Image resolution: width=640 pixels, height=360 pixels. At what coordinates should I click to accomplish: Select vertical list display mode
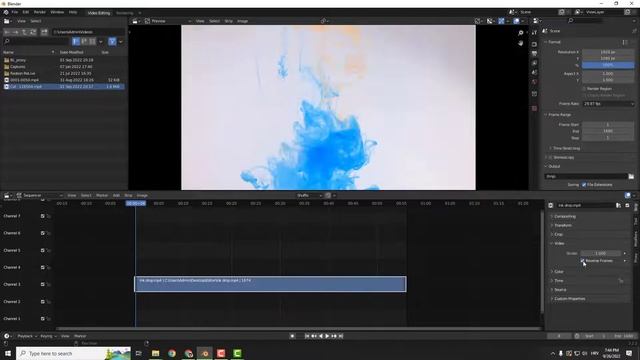[76, 41]
